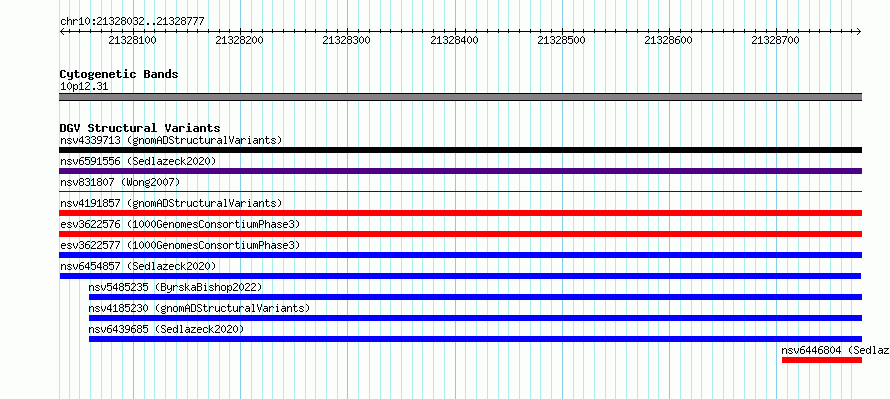
Task: Open variant label nsv4185230 (gnomADStructuralVariants)
Action: [x=199, y=308]
